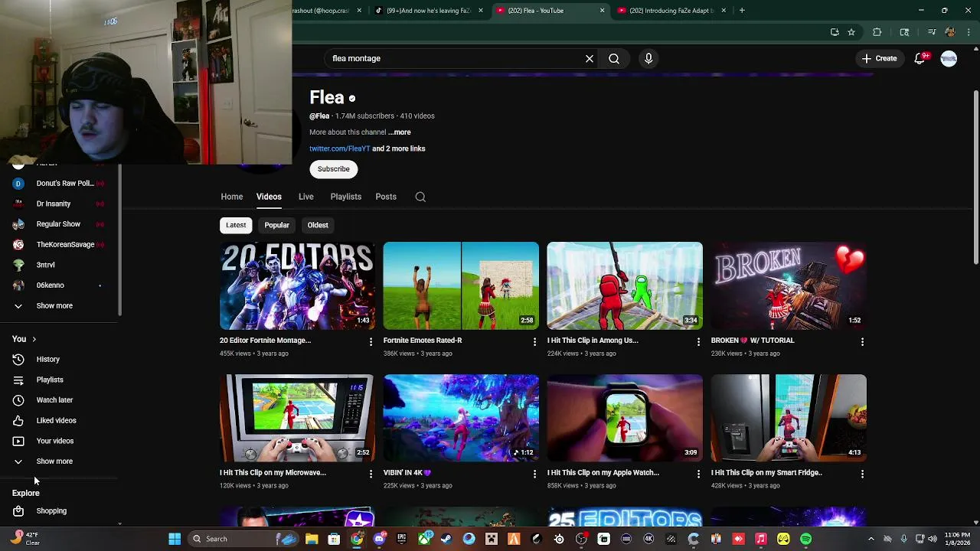The height and width of the screenshot is (551, 980).
Task: Show hidden system tray icons
Action: pos(871,539)
